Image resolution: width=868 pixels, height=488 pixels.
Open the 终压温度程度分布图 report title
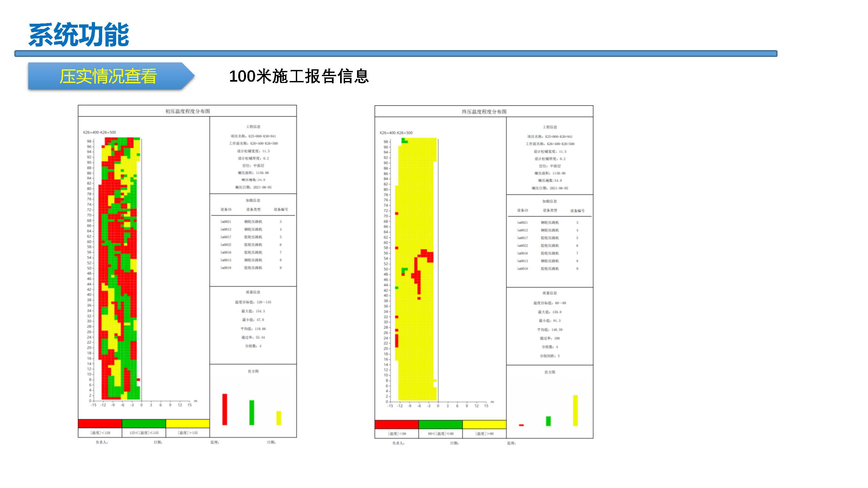[x=484, y=112]
